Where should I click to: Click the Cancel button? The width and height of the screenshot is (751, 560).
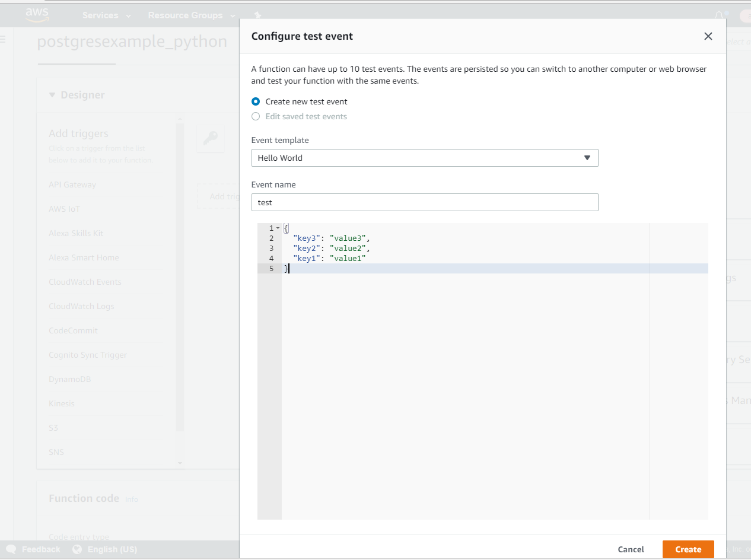[631, 549]
